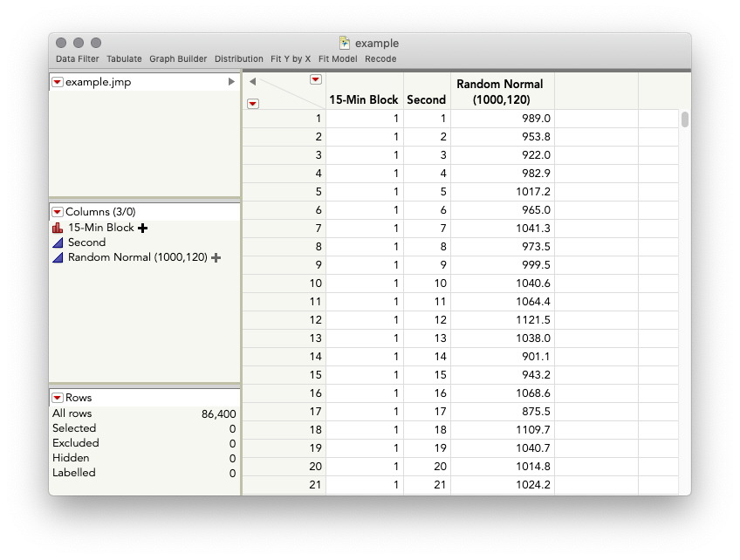Open the Recode tool
Screen dimensions: 740x560
click(380, 59)
